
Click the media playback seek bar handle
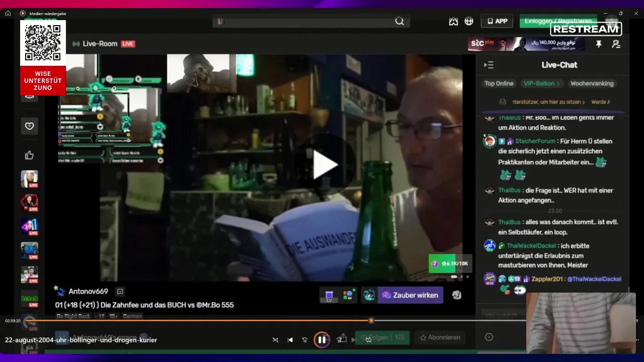371,320
